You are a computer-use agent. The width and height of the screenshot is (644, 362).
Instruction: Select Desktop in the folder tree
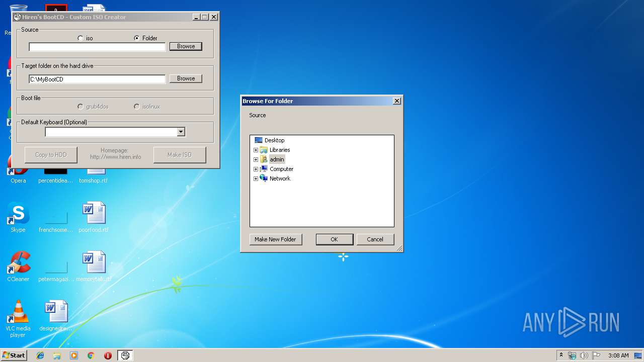pos(275,140)
